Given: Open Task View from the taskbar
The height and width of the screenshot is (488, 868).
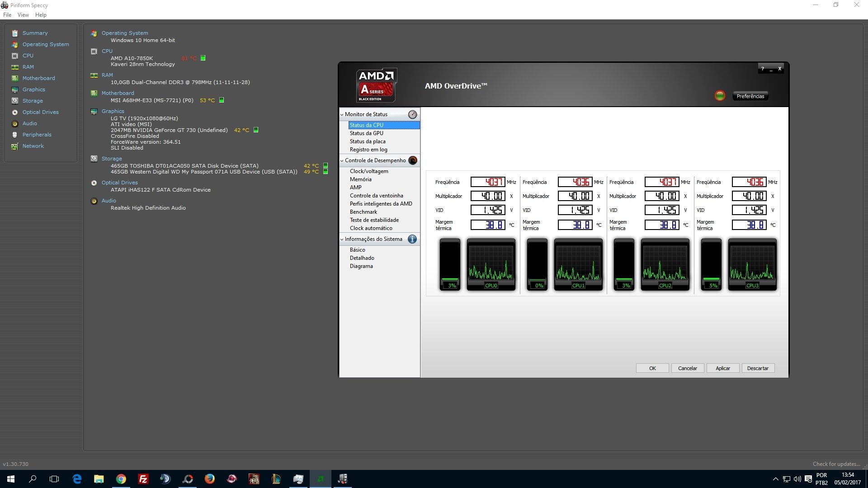Looking at the screenshot, I should [54, 479].
